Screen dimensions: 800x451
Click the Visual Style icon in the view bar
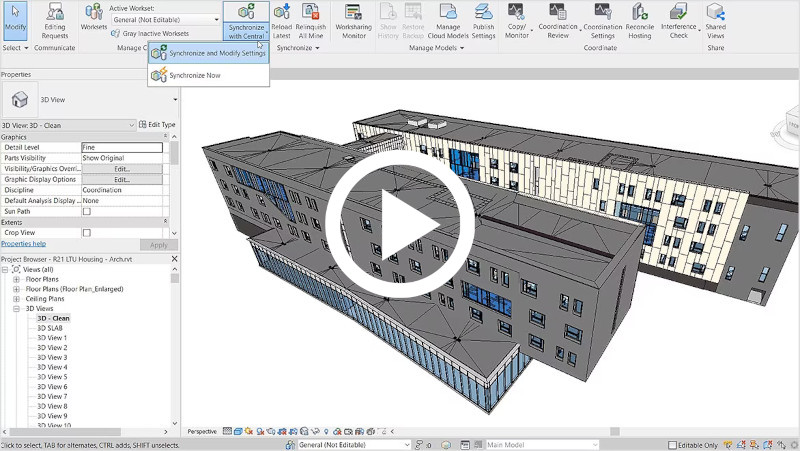238,432
